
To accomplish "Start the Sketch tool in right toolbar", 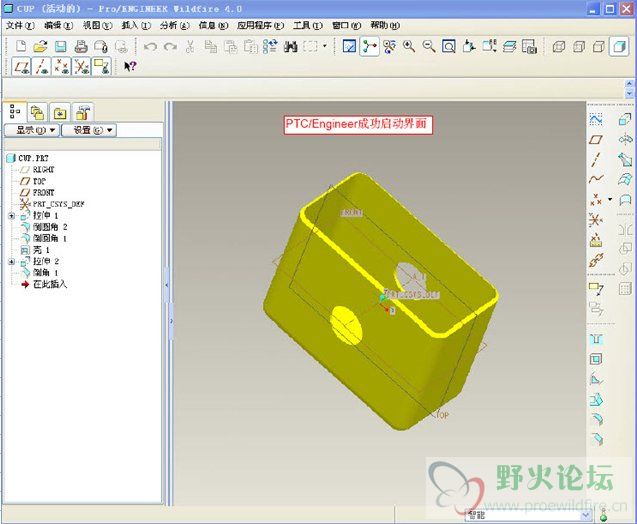I will [596, 119].
